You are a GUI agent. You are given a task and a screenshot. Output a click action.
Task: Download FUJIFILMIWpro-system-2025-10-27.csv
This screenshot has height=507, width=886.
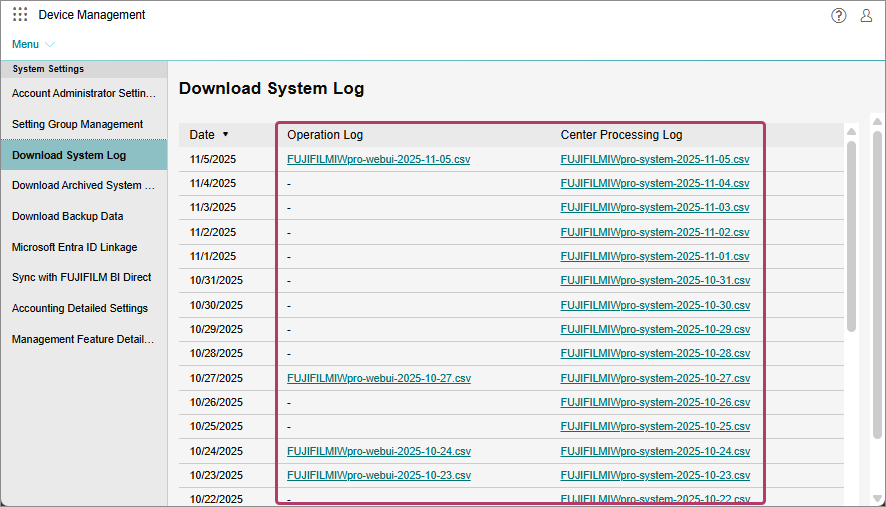coord(655,378)
